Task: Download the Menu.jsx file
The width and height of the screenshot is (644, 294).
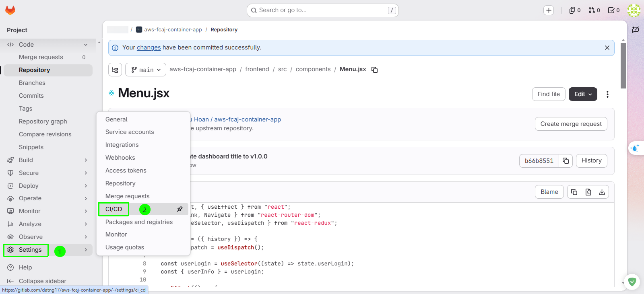Action: [602, 192]
